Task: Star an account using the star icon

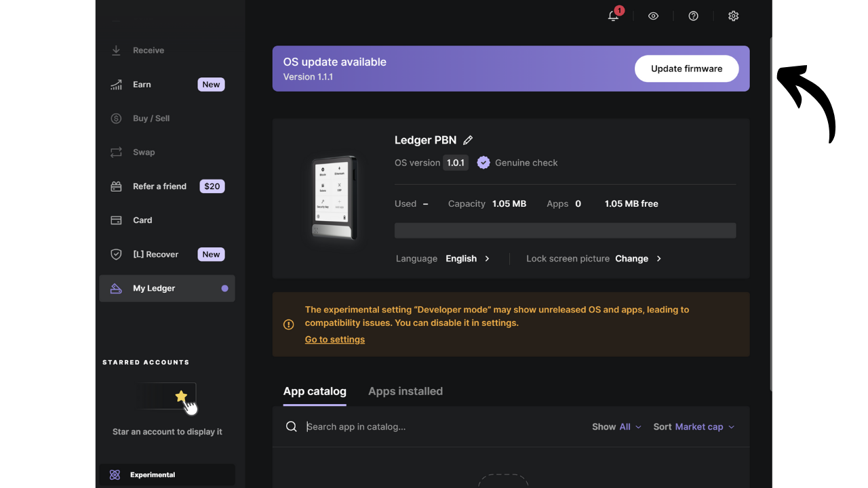Action: tap(180, 395)
